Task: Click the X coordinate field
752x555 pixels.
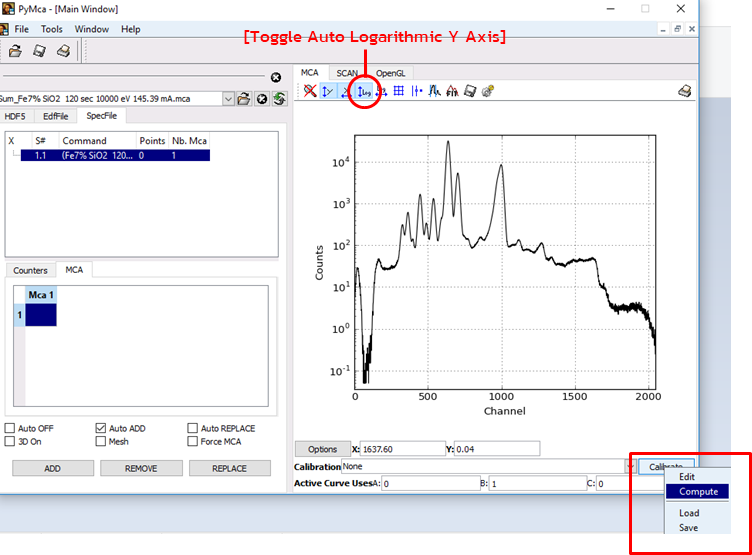Action: click(402, 449)
